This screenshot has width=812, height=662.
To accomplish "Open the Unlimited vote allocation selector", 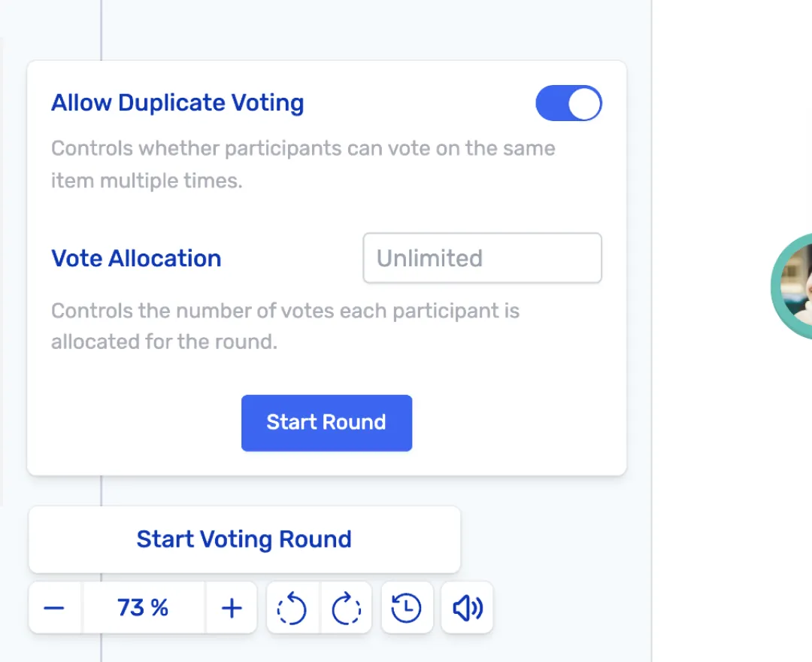I will (482, 258).
